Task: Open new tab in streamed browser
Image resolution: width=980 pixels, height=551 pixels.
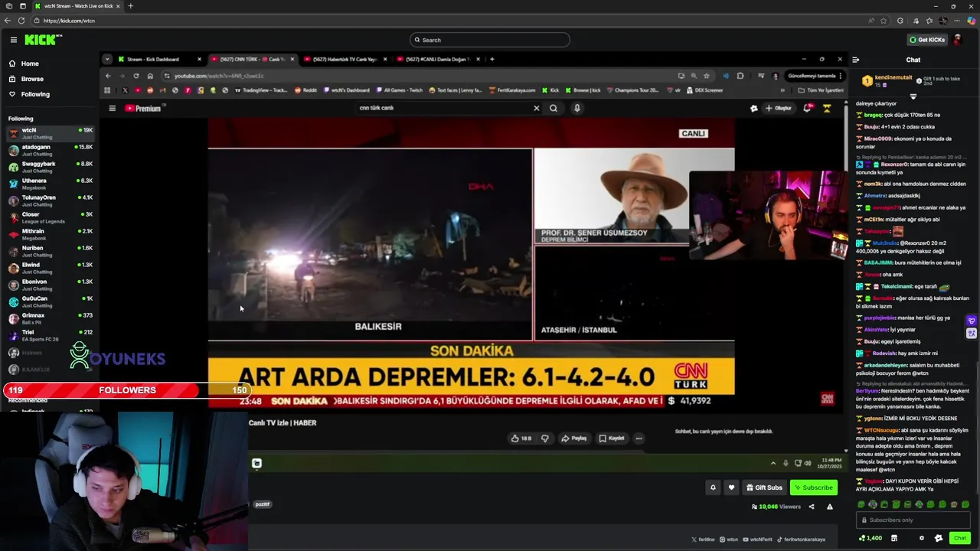Action: (492, 59)
